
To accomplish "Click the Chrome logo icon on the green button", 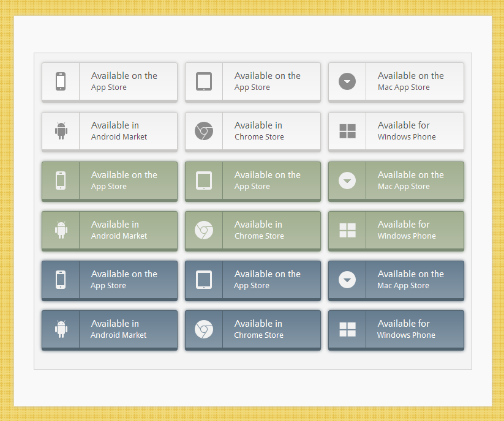I will (204, 230).
